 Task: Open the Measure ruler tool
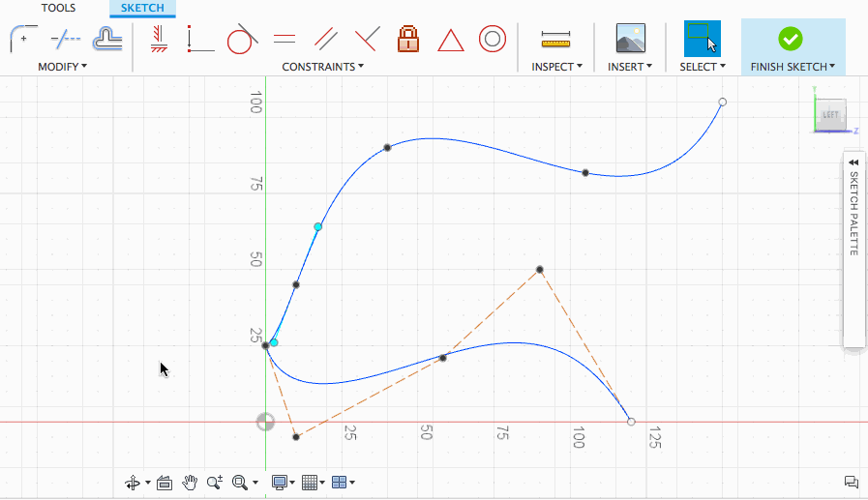pyautogui.click(x=555, y=40)
